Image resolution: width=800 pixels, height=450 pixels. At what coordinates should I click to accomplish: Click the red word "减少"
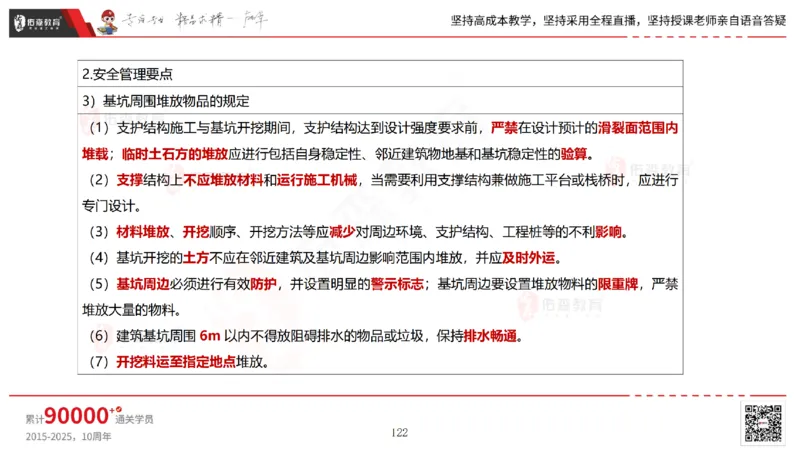pos(342,232)
